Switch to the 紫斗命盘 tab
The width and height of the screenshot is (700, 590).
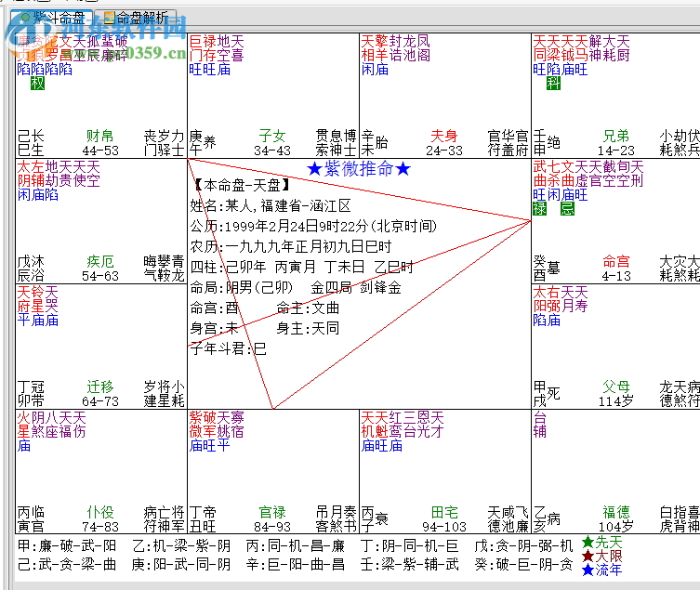click(x=52, y=17)
